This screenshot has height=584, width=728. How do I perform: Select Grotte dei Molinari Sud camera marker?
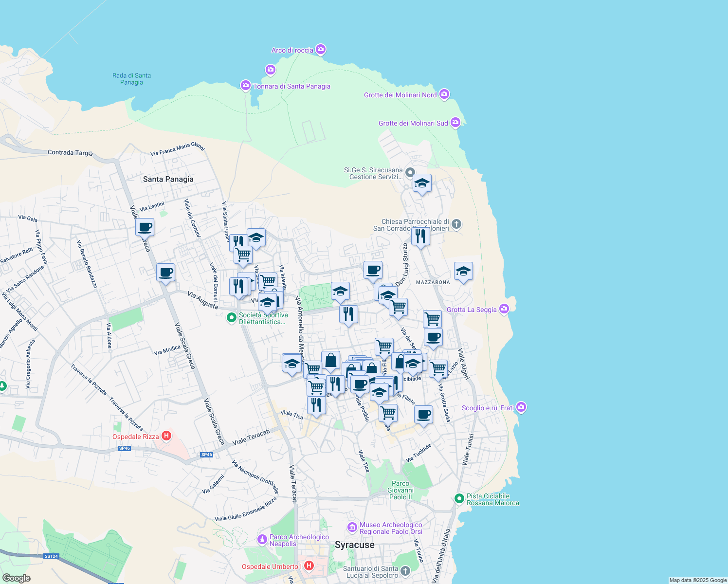click(455, 123)
